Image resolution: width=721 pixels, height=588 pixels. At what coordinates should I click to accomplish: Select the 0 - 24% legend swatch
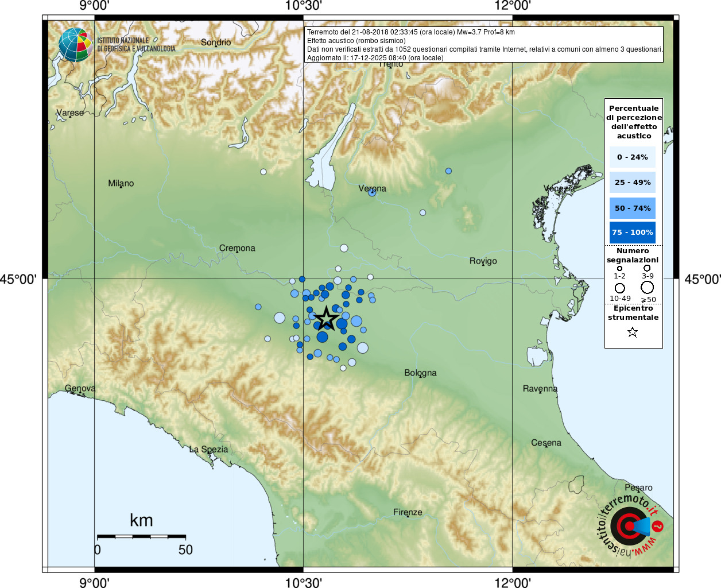tap(633, 157)
